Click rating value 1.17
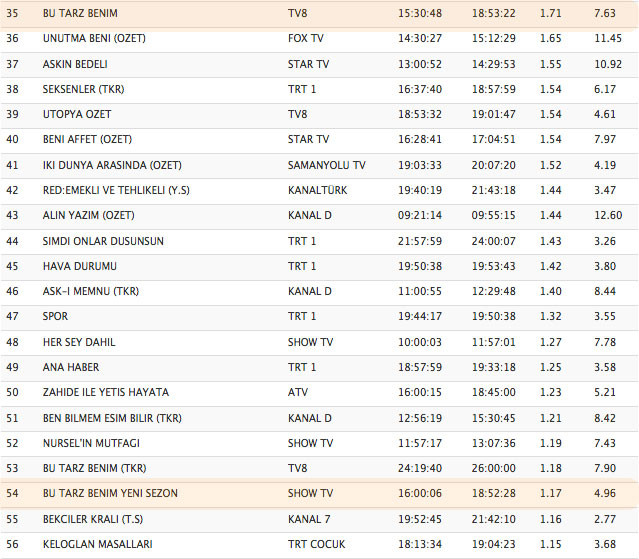The image size is (639, 559). coord(551,493)
